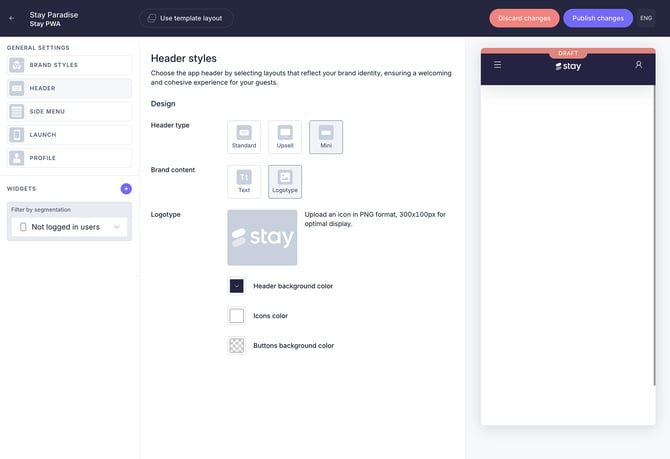Click the Stay PWA subtitle text
670x459 pixels.
[x=45, y=24]
